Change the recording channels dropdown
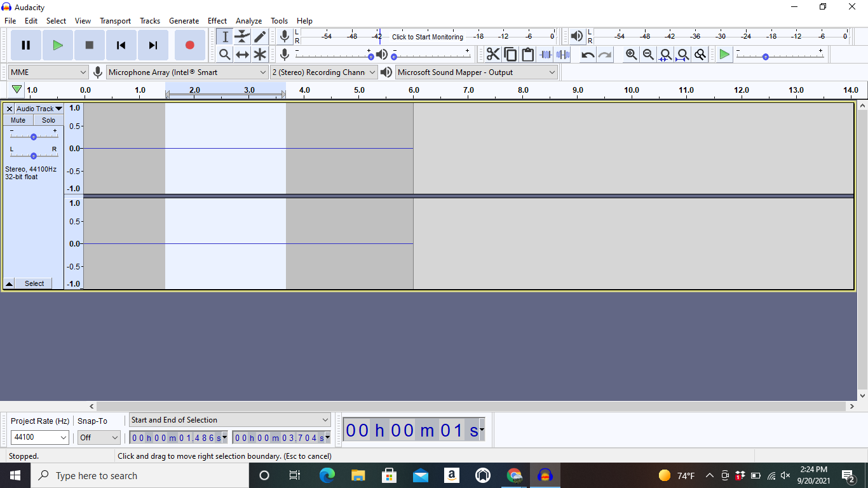The width and height of the screenshot is (868, 488). [323, 72]
